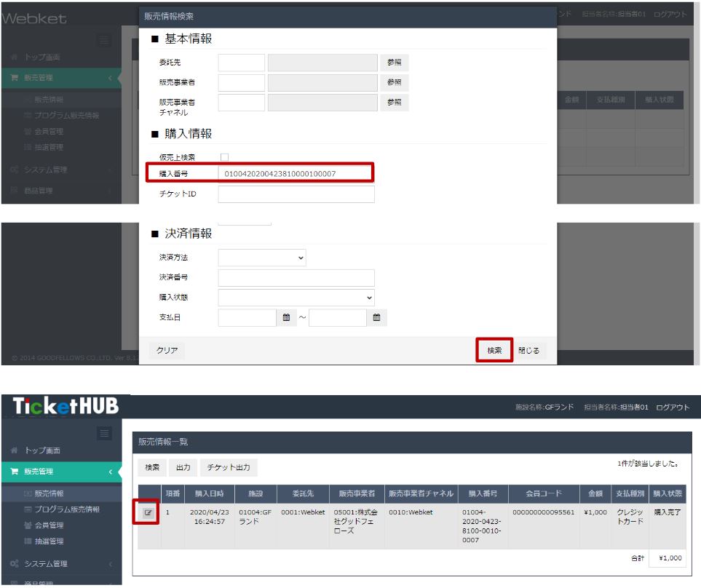This screenshot has width=701, height=588.
Task: Expand the 決済方法 dropdown
Action: pos(262,258)
